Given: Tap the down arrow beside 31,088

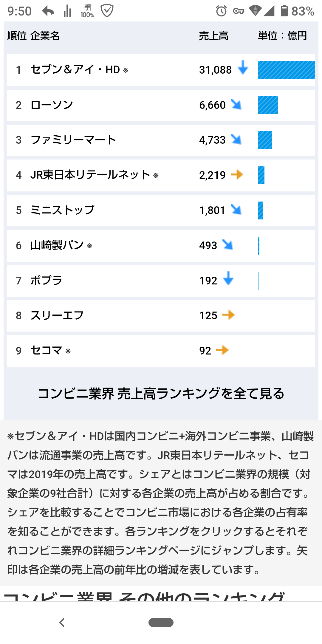Looking at the screenshot, I should pos(243,67).
